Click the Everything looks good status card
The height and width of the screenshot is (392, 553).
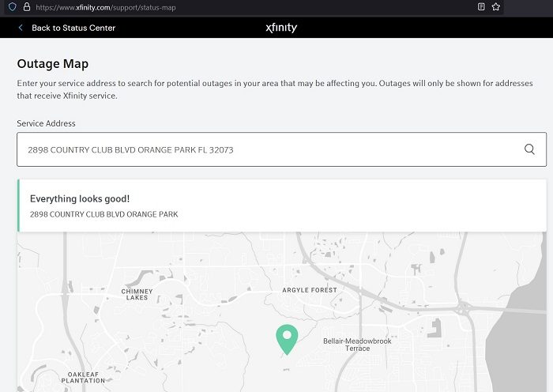[x=281, y=205]
